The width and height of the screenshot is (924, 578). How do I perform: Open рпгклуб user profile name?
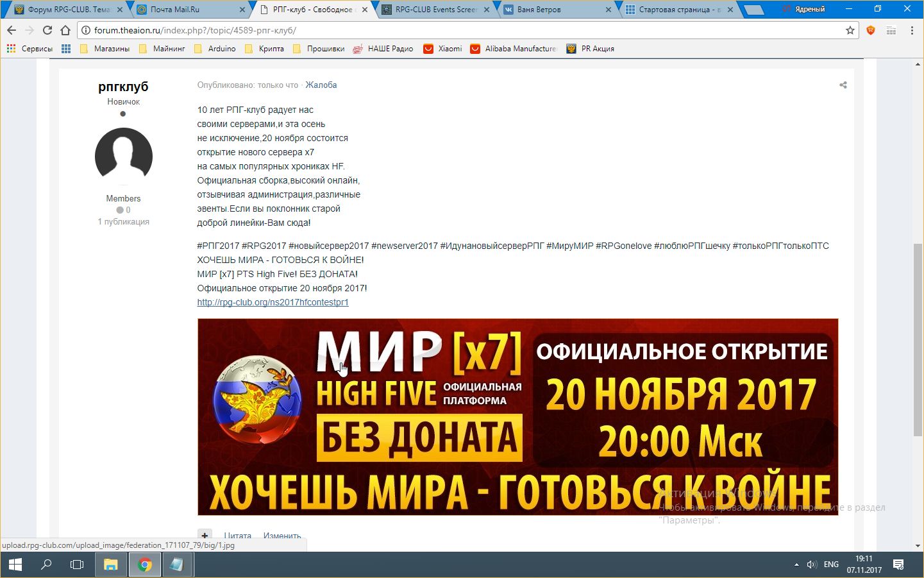pos(123,87)
